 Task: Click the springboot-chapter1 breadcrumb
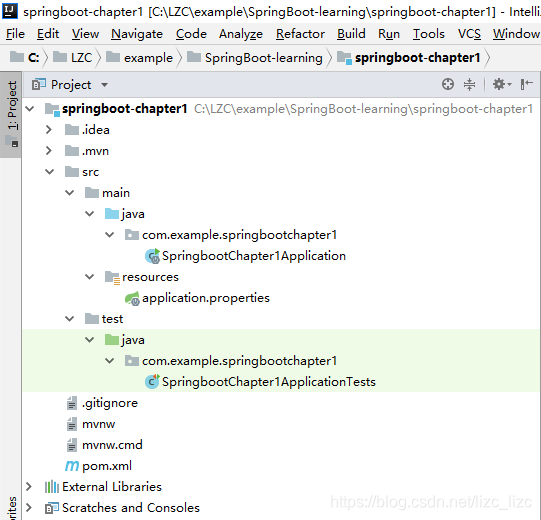tap(409, 58)
